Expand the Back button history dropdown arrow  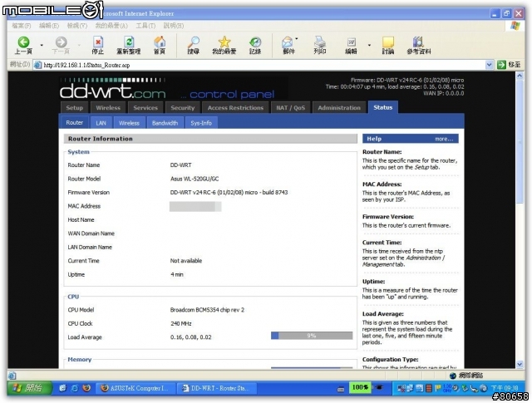[x=42, y=45]
